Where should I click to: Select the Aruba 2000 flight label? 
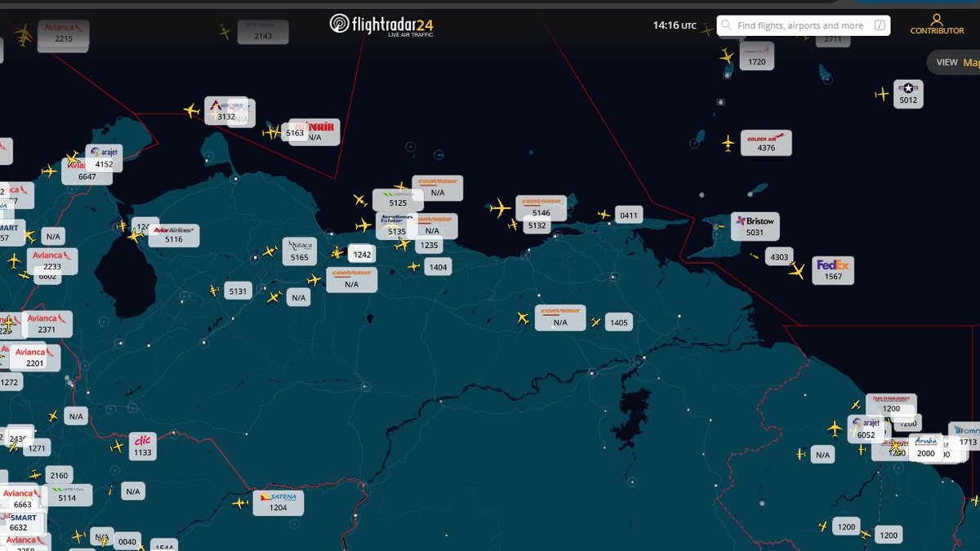(926, 448)
